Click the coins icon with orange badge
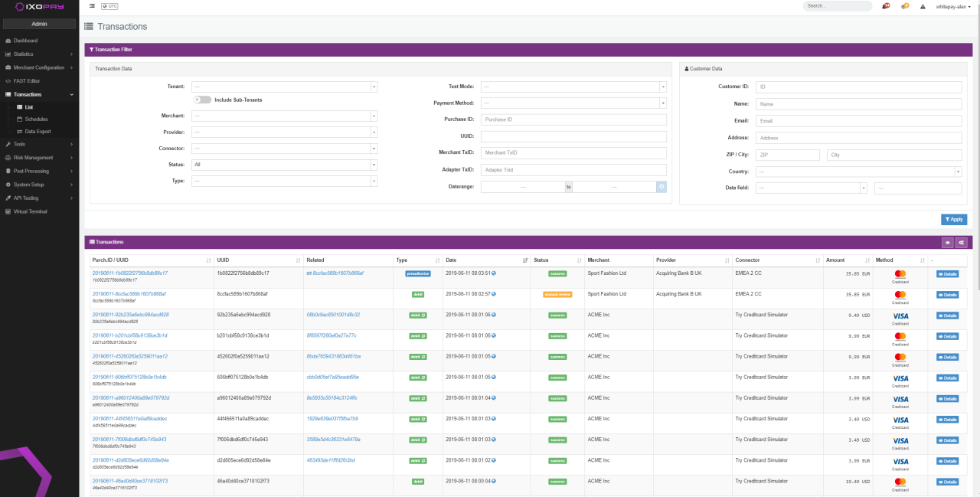 coord(904,6)
